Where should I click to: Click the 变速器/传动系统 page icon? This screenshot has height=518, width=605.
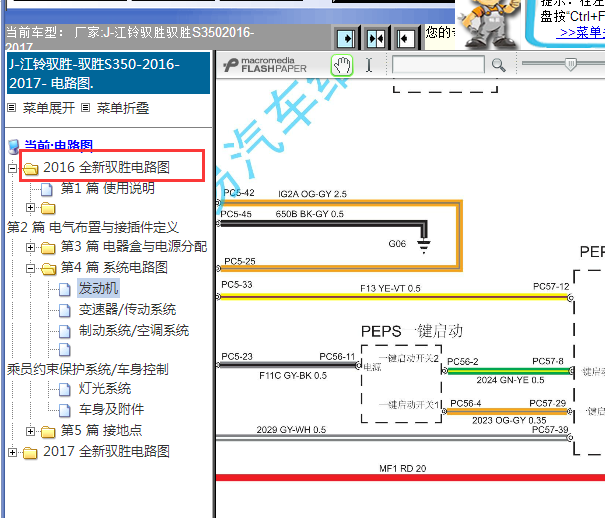point(65,310)
